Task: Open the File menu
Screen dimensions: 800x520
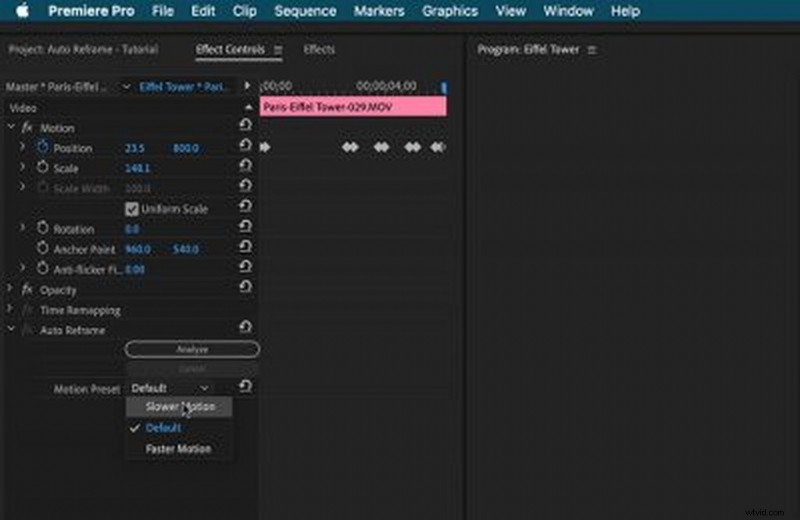Action: [x=163, y=11]
